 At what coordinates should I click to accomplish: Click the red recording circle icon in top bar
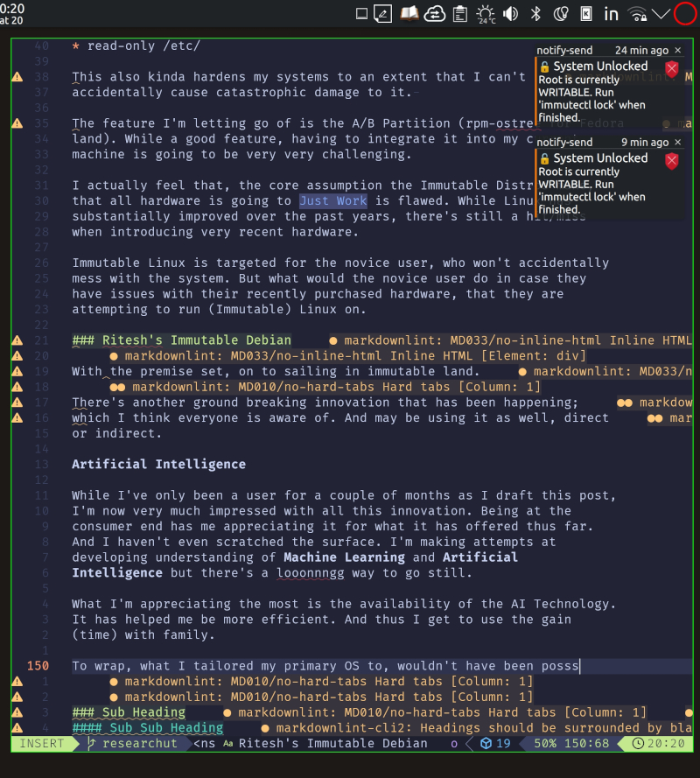684,13
